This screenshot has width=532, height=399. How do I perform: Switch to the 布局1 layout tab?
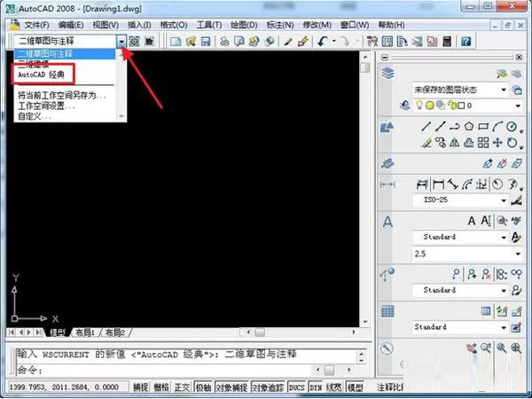click(85, 332)
